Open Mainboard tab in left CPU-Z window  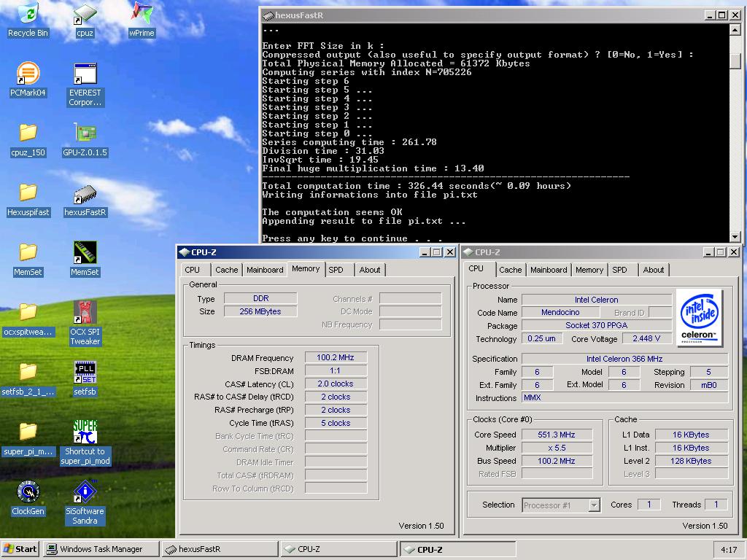click(265, 270)
